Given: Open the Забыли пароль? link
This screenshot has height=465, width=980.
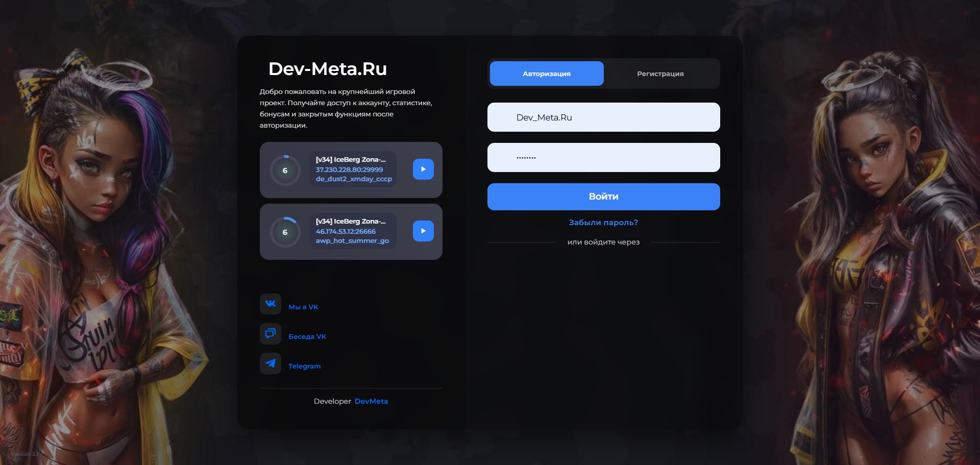Looking at the screenshot, I should tap(603, 223).
